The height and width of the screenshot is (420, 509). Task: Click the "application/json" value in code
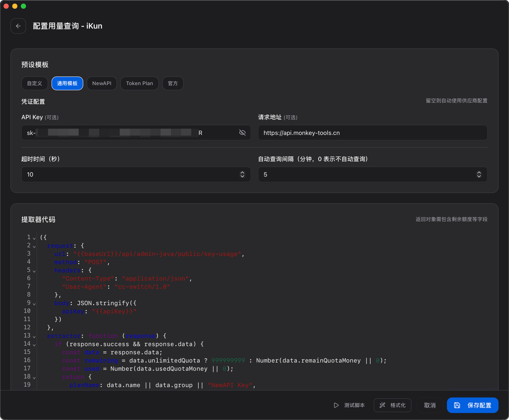coord(156,278)
